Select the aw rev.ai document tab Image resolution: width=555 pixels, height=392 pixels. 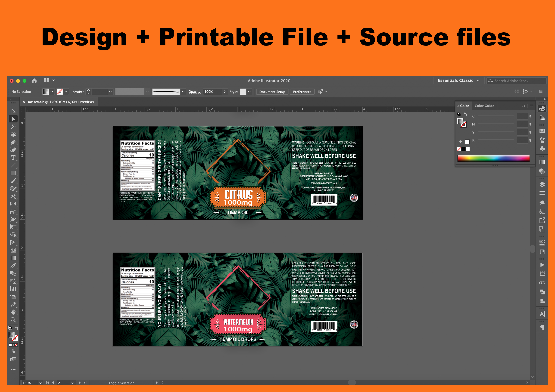pyautogui.click(x=60, y=102)
